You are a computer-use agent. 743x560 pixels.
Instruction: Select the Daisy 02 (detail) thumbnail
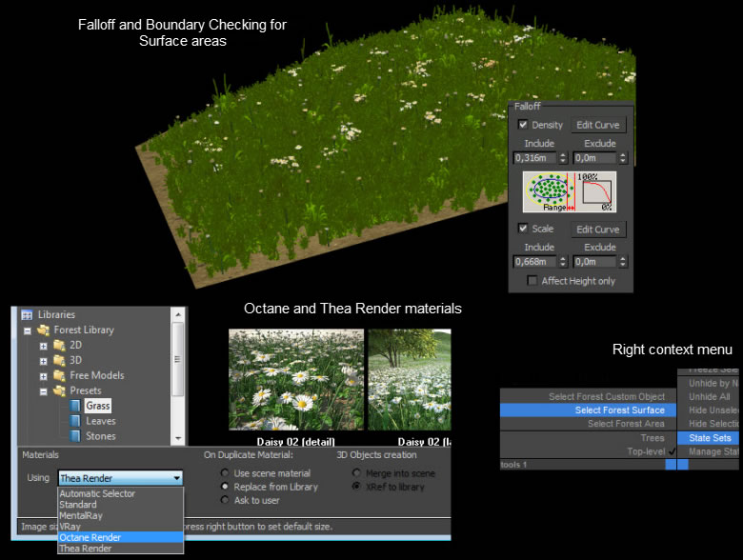click(296, 379)
